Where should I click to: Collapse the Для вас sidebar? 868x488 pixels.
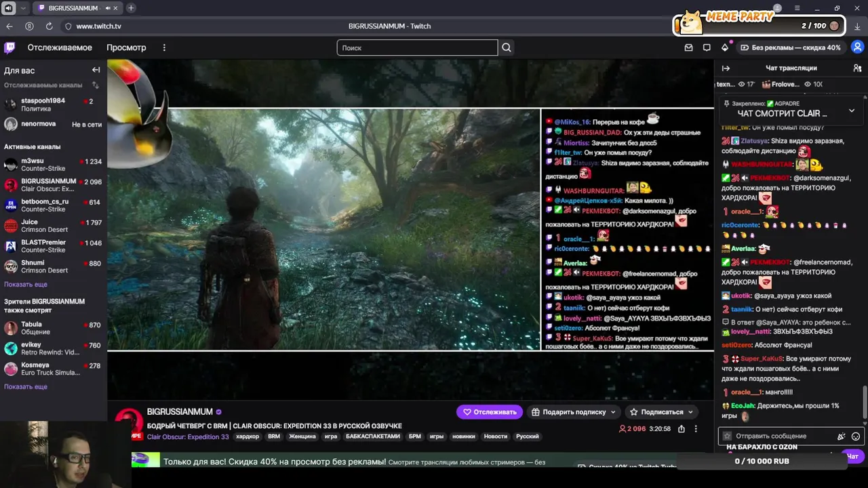(96, 70)
